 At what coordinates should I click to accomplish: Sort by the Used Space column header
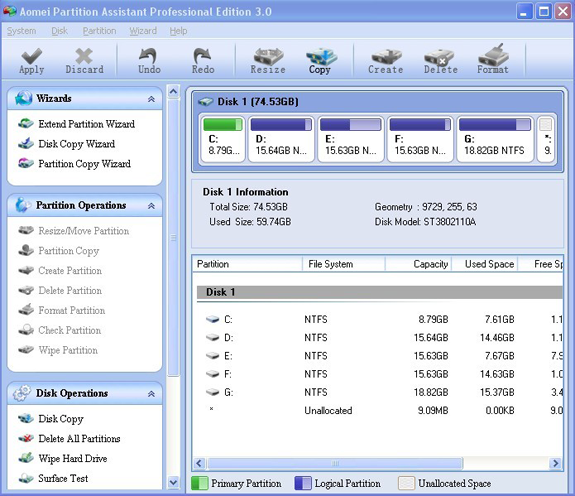pos(484,264)
